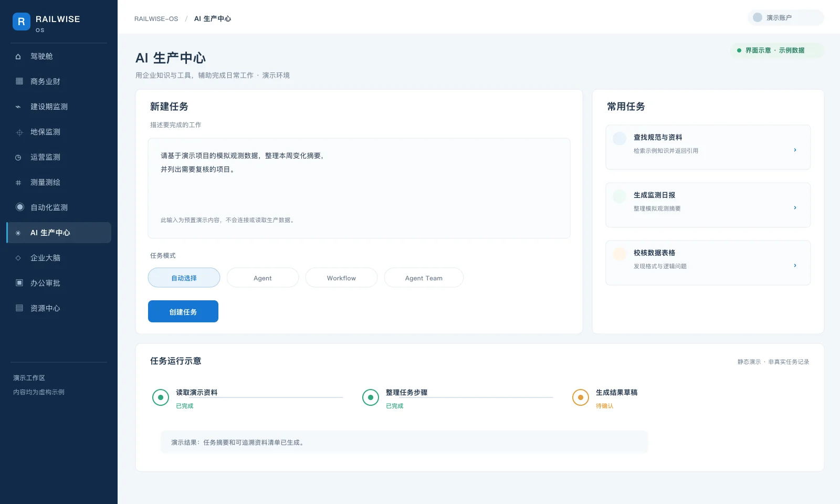Screen dimensions: 840x504
Task: Click the 校核数据表格 card title
Action: pos(654,253)
